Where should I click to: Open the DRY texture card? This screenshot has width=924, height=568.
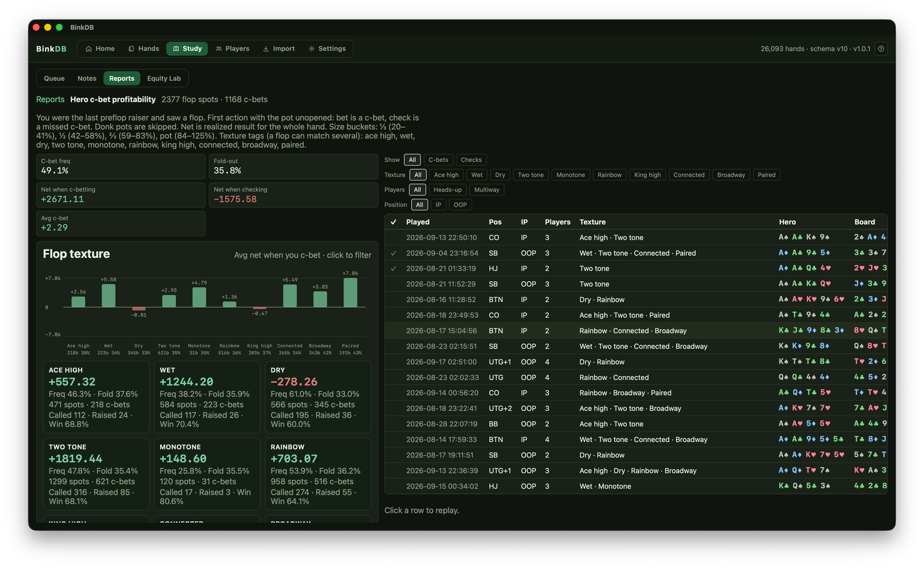click(318, 398)
